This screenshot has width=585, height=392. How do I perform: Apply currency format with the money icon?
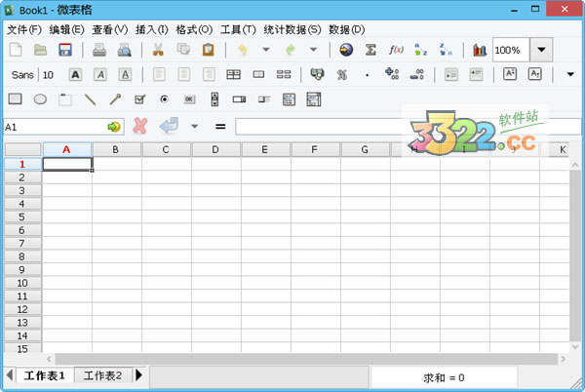pos(318,74)
